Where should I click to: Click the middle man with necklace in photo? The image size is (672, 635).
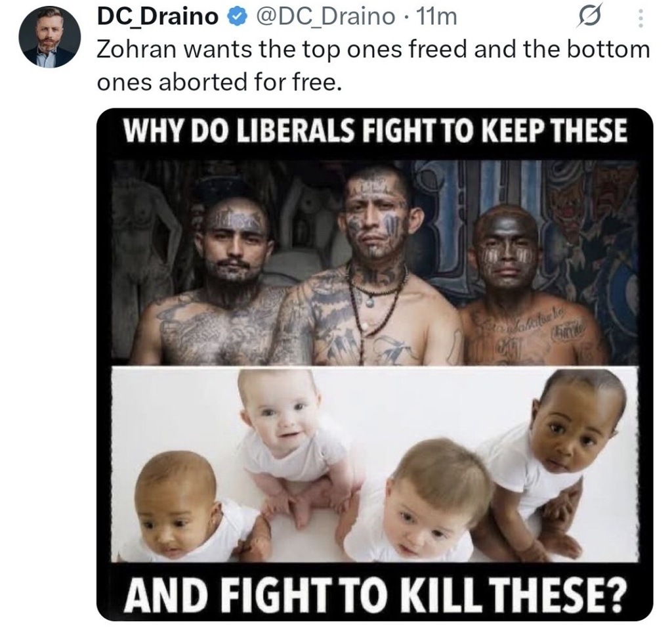(371, 266)
